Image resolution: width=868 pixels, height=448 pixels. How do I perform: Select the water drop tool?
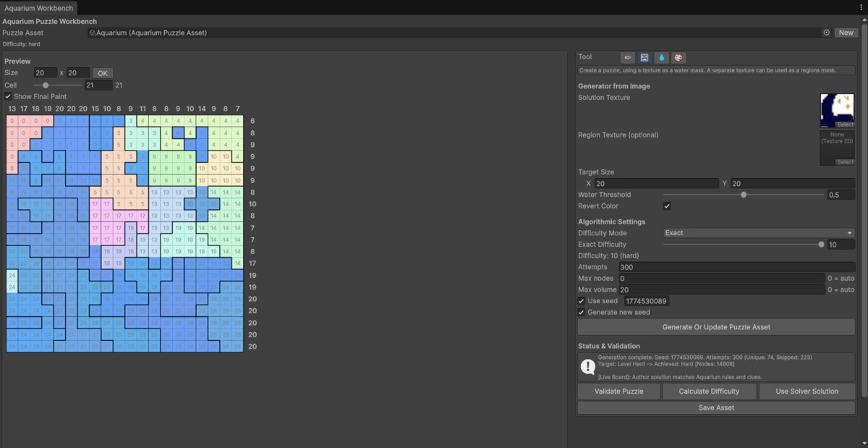[661, 57]
